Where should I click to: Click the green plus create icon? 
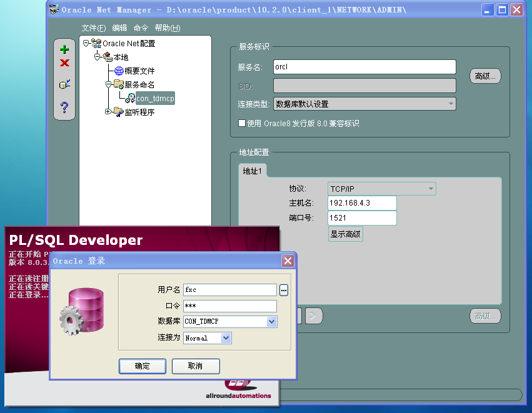(64, 49)
